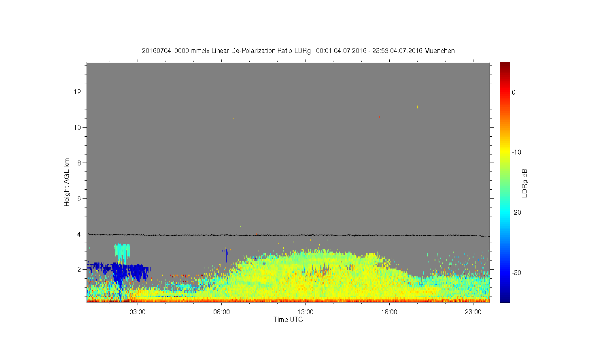Click the height axis tick label 10
The width and height of the screenshot is (607, 364).
78,127
